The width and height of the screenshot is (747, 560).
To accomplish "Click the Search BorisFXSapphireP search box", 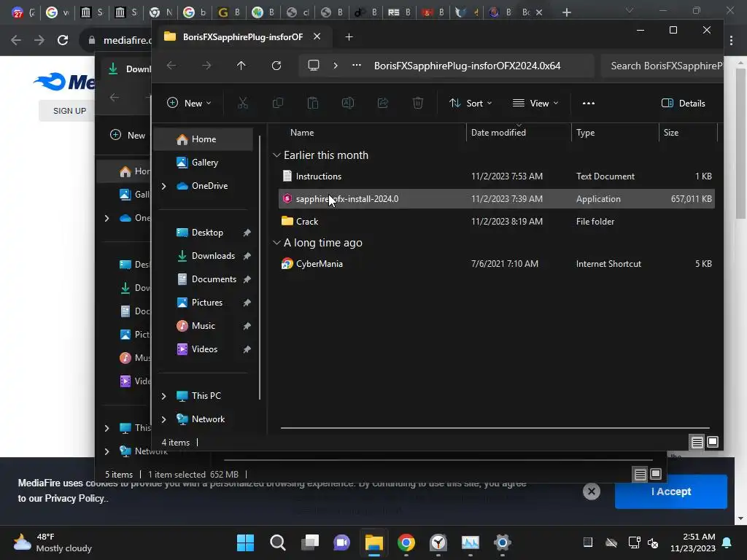I will pos(662,66).
